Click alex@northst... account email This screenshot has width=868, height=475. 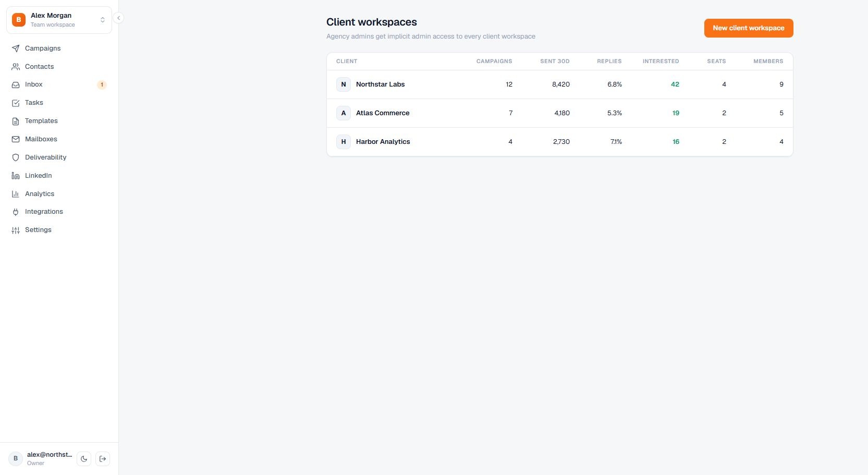click(x=50, y=455)
